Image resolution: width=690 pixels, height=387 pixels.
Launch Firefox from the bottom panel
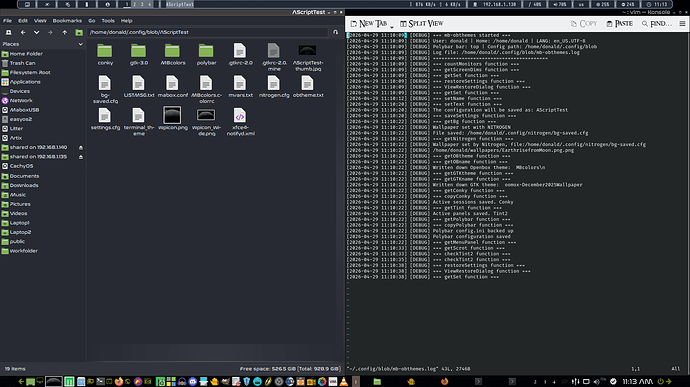point(118,382)
